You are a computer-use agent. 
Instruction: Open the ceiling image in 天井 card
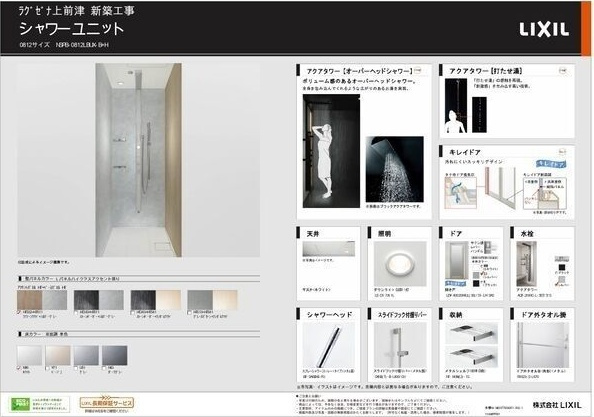(x=328, y=249)
